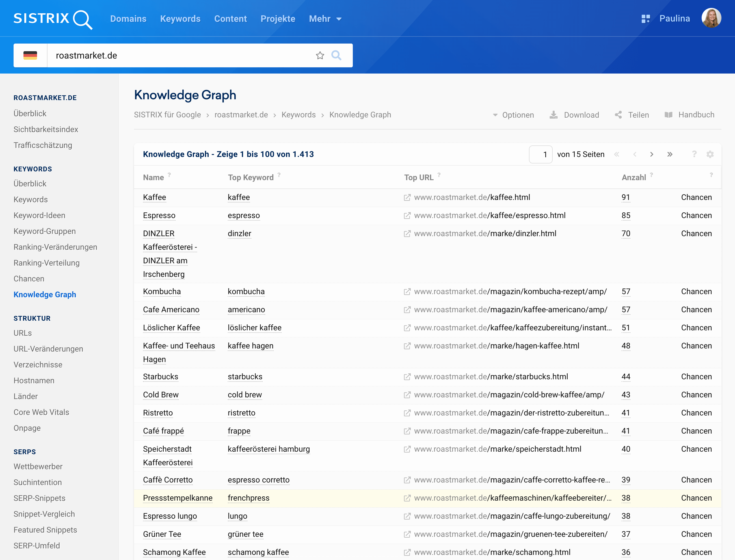Open Featured Snippets in the sidebar

point(45,530)
